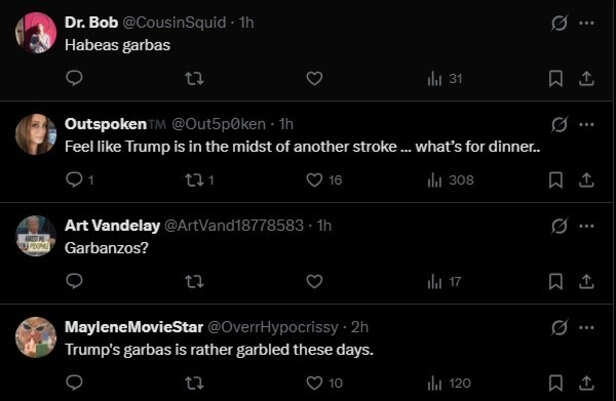Open more options on Outspoken's tweet
This screenshot has height=401, width=616.
coord(587,124)
